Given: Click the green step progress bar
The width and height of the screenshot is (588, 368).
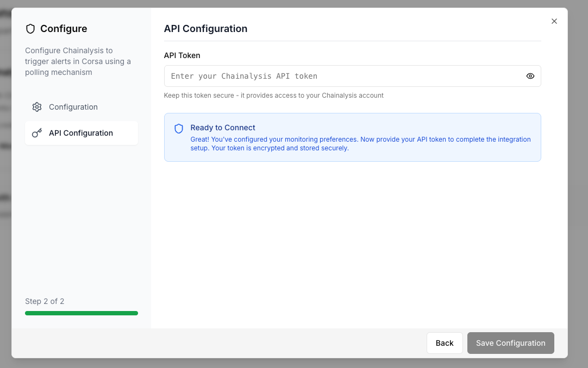Looking at the screenshot, I should pos(82,313).
